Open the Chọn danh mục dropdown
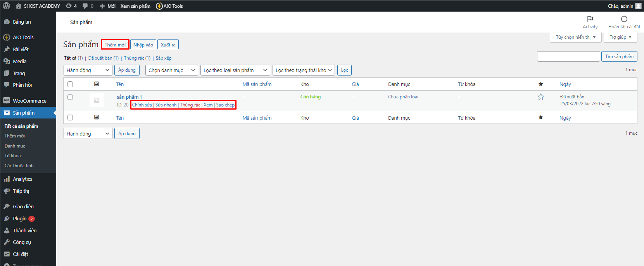Screen dimensions: 644x266 point(172,70)
